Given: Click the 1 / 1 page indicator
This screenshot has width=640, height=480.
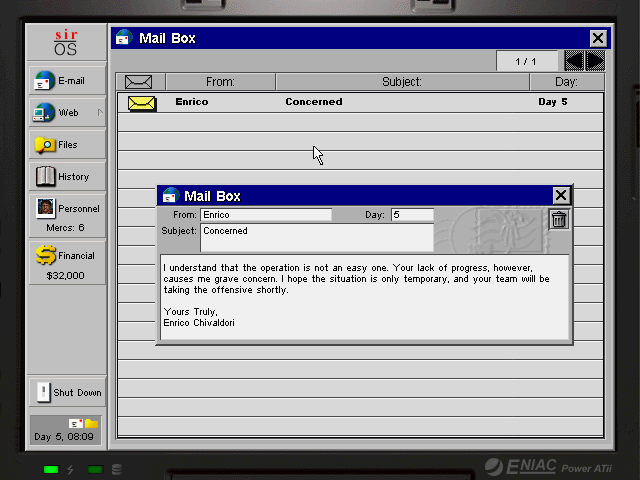Looking at the screenshot, I should click(526, 61).
